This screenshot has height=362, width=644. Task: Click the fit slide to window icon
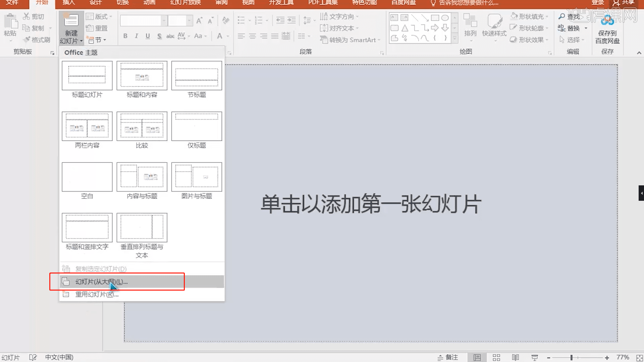click(x=639, y=358)
